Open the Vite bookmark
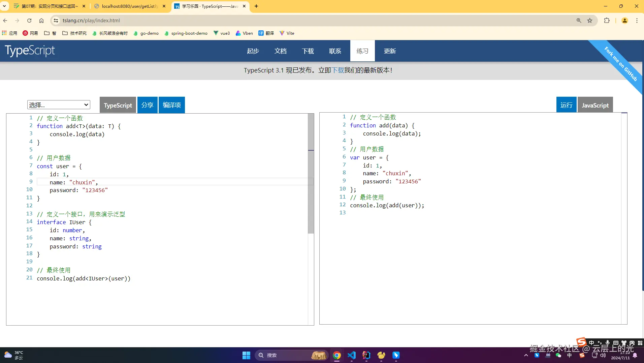 click(287, 33)
